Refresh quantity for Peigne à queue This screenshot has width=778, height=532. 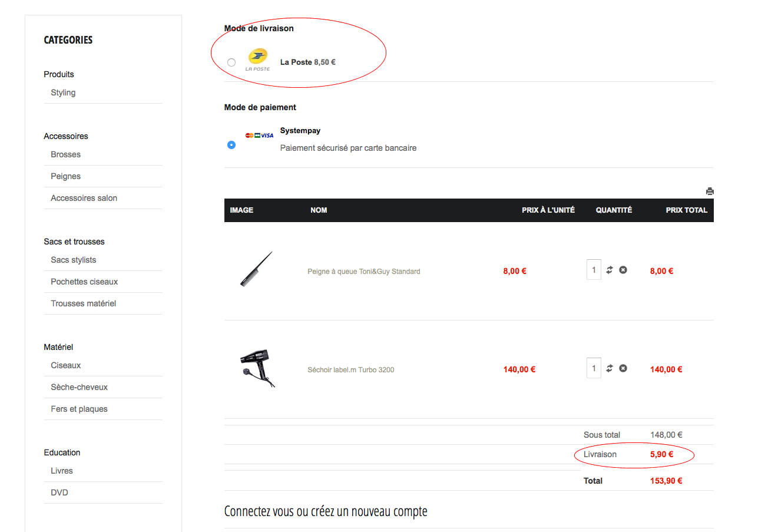[x=610, y=270]
